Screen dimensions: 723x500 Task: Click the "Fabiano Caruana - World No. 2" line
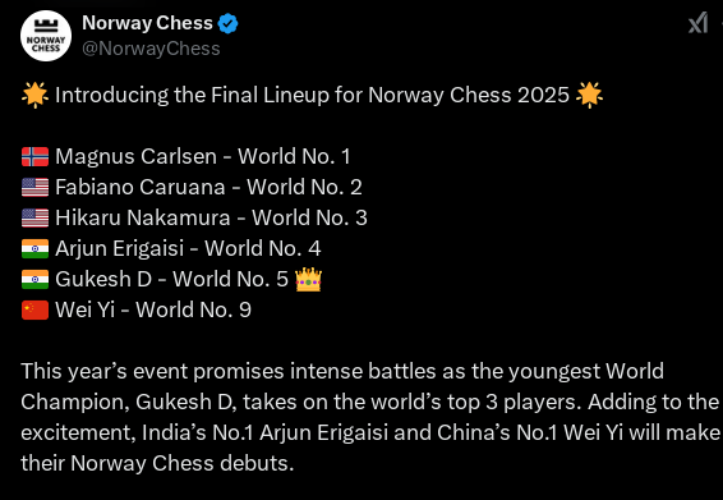pyautogui.click(x=208, y=187)
